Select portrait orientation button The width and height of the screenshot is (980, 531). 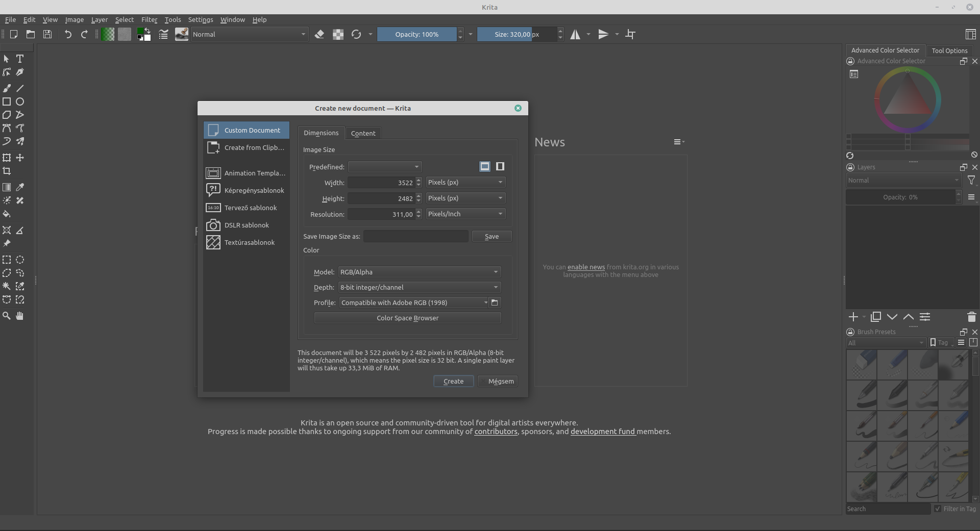[500, 166]
